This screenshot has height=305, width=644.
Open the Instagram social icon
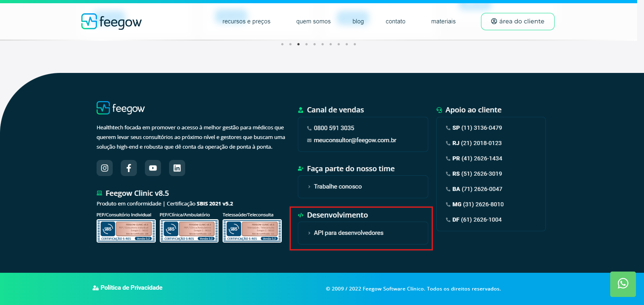coord(105,168)
